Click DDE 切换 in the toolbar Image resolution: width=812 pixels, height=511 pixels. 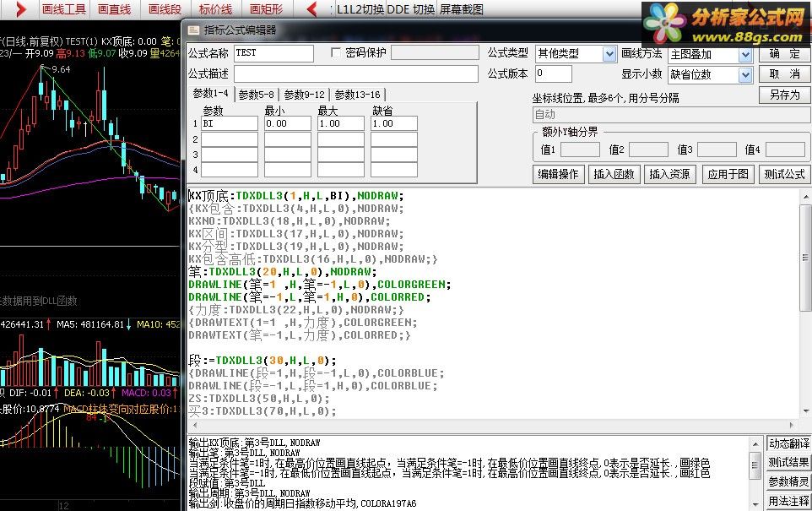click(411, 9)
